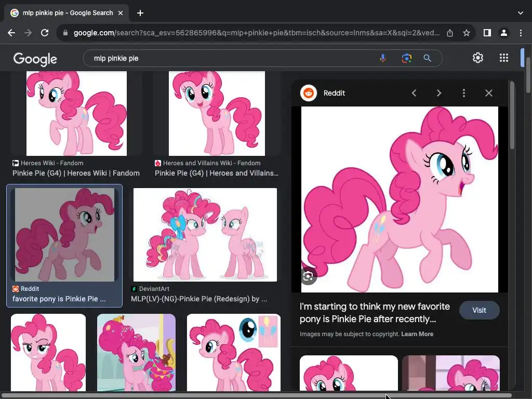Open Pinkie Pie party cannon thumbnail
The image size is (532, 399).
click(137, 352)
